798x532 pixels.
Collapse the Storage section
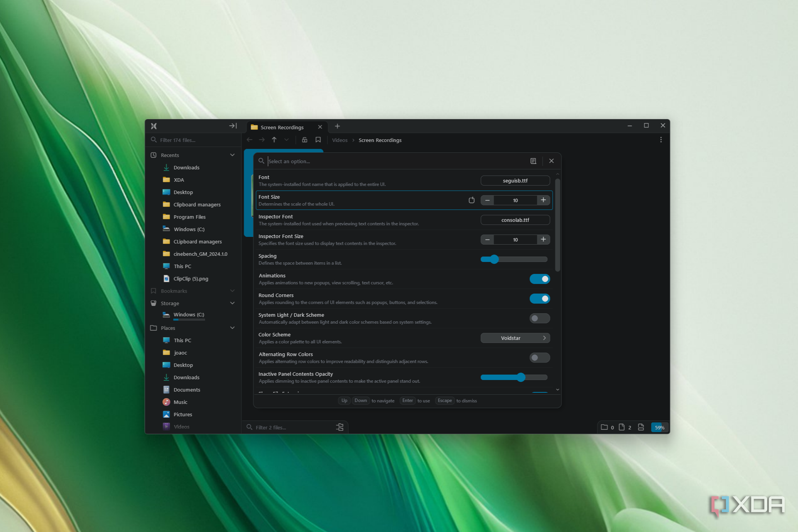coord(233,303)
